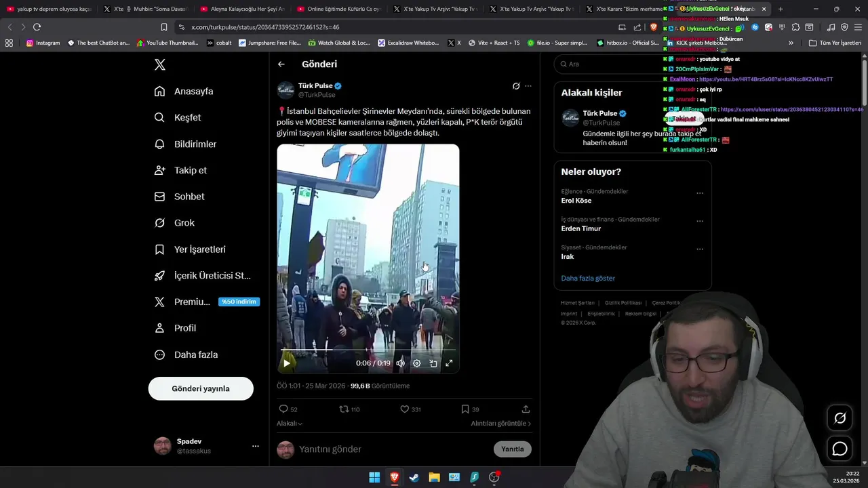Reload the browser page

click(37, 27)
